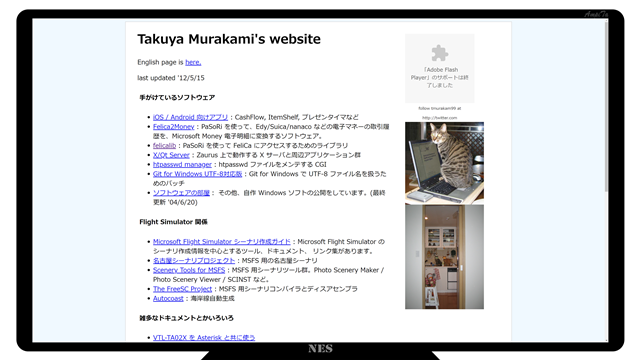The height and width of the screenshot is (360, 640).
Task: Open the Felica2Money link
Action: click(x=173, y=127)
